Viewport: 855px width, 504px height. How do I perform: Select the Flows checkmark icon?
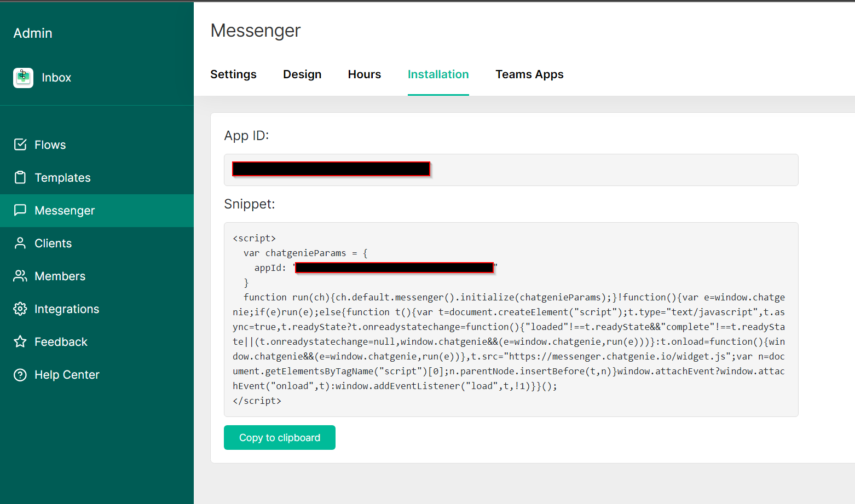pos(20,144)
